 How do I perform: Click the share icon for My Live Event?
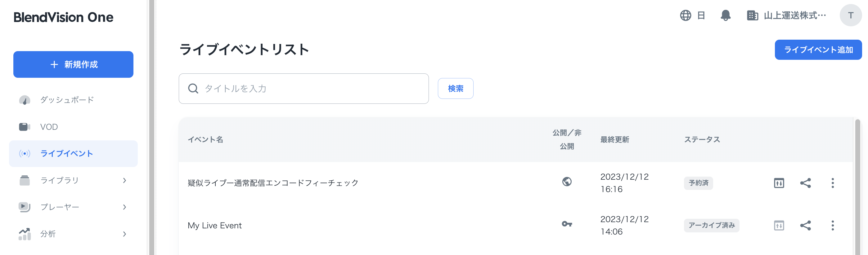[806, 225]
